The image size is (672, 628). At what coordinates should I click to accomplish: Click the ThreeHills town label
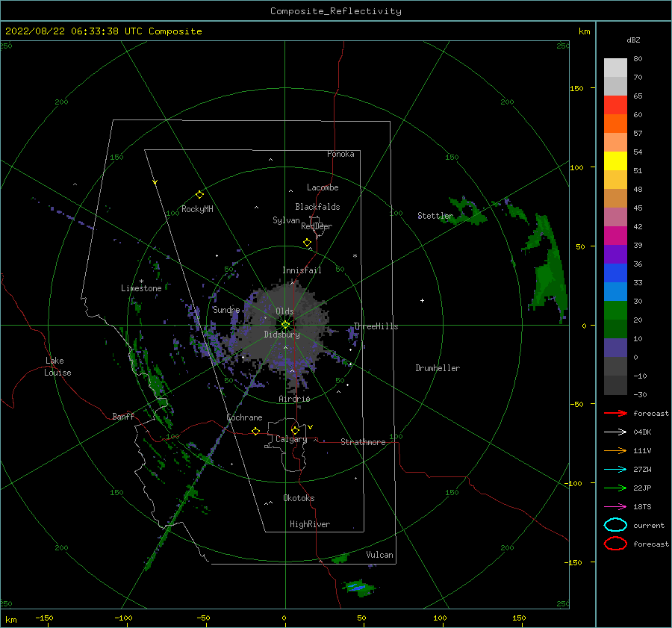coord(376,326)
